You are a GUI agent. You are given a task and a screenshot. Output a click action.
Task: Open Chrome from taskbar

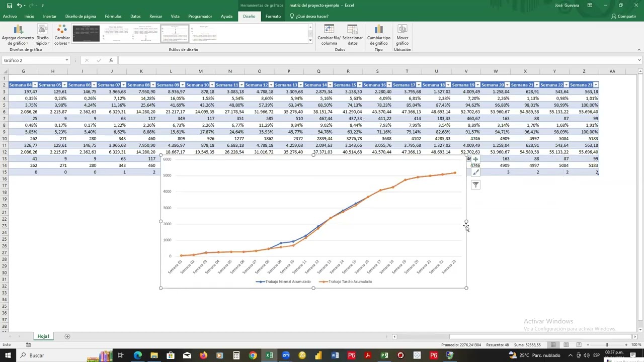(253, 355)
